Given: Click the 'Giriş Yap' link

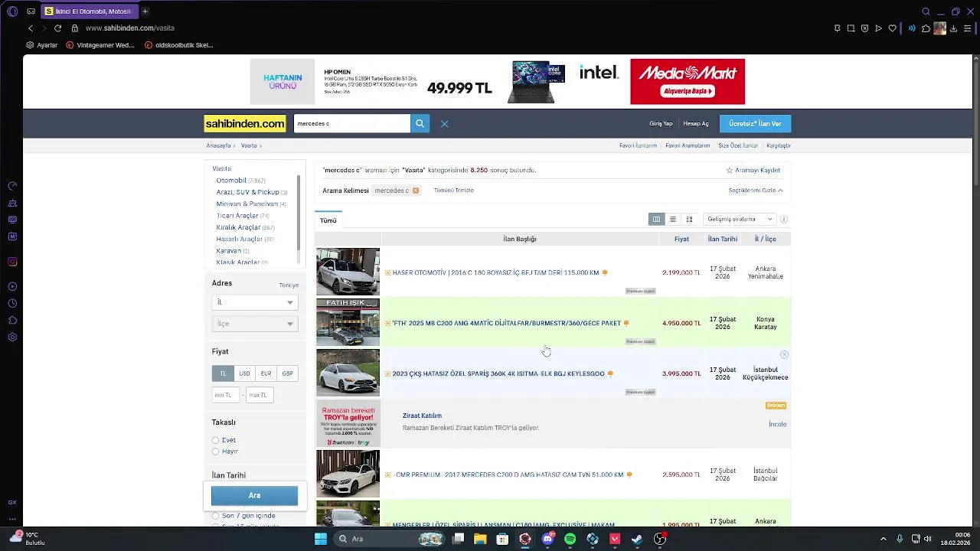Looking at the screenshot, I should pos(661,123).
